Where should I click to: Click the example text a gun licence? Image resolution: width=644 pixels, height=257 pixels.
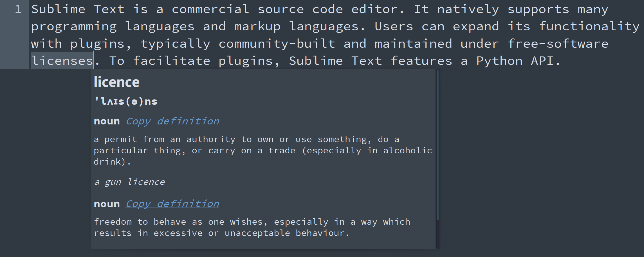click(x=129, y=182)
